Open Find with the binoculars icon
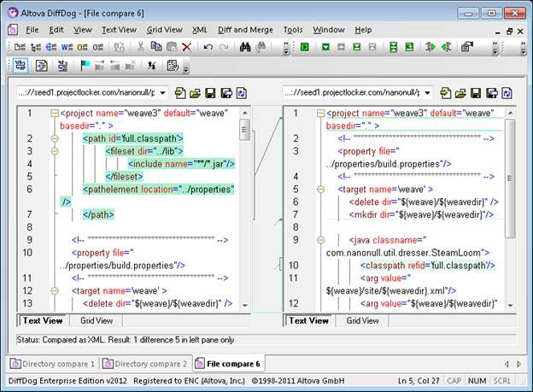 [x=245, y=47]
